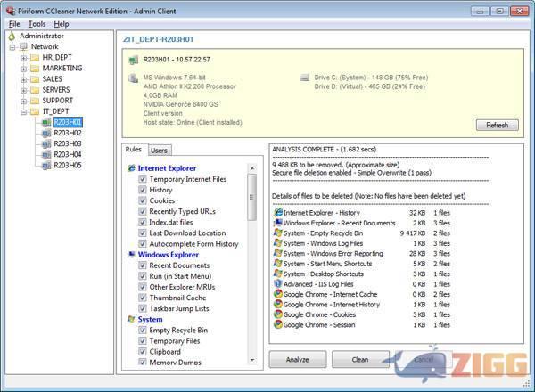Viewport: 535px width, 392px height.
Task: Select host R203H03 in the tree
Action: pos(68,143)
